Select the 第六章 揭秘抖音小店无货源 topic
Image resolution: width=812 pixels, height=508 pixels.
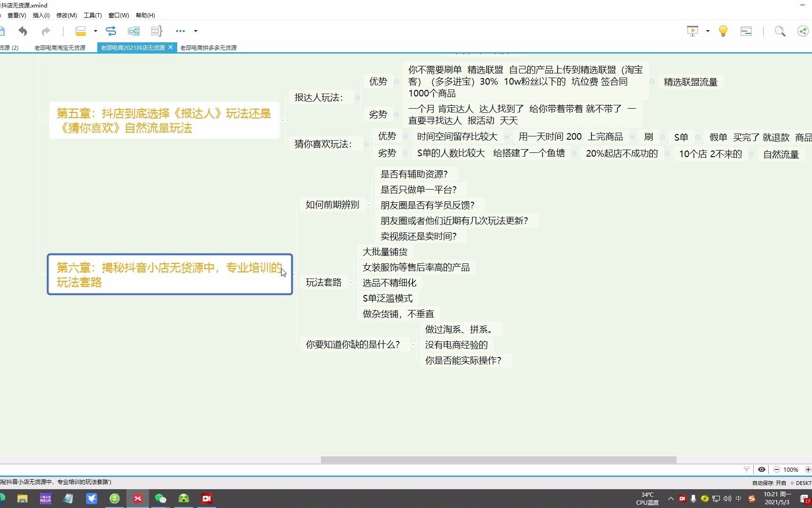(x=170, y=275)
